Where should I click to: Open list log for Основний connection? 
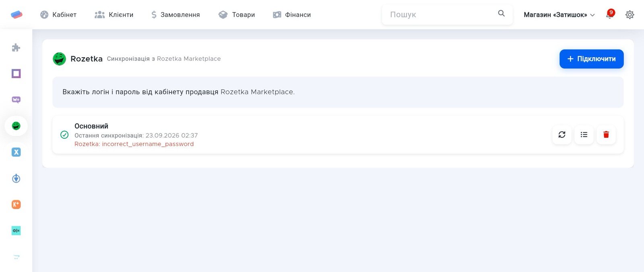pyautogui.click(x=584, y=135)
